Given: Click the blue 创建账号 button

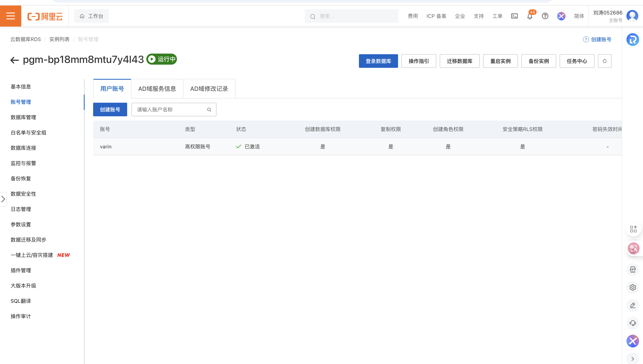Looking at the screenshot, I should pyautogui.click(x=110, y=109).
